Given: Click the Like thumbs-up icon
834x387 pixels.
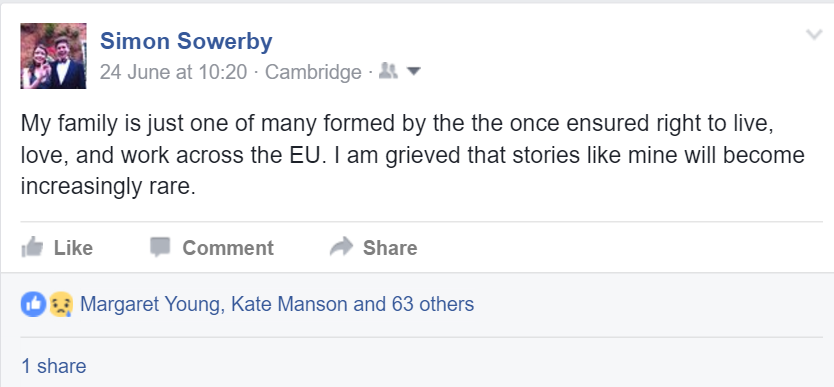Looking at the screenshot, I should coord(32,247).
